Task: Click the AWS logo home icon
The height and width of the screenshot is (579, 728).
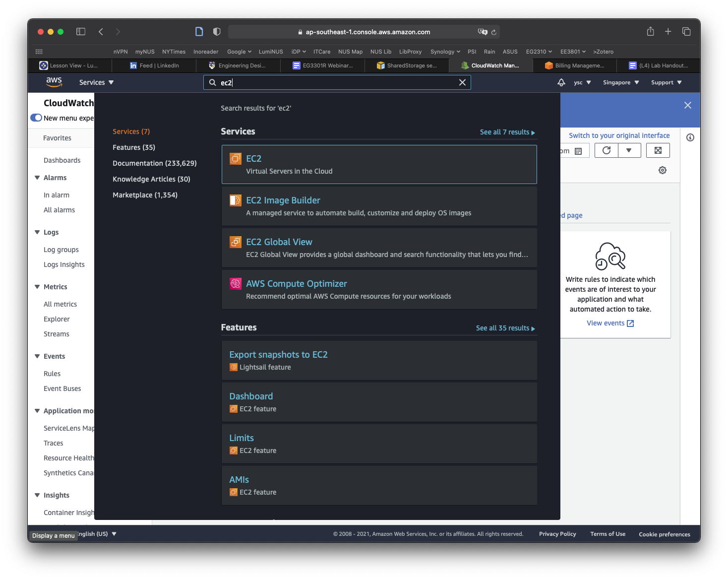Action: point(54,82)
